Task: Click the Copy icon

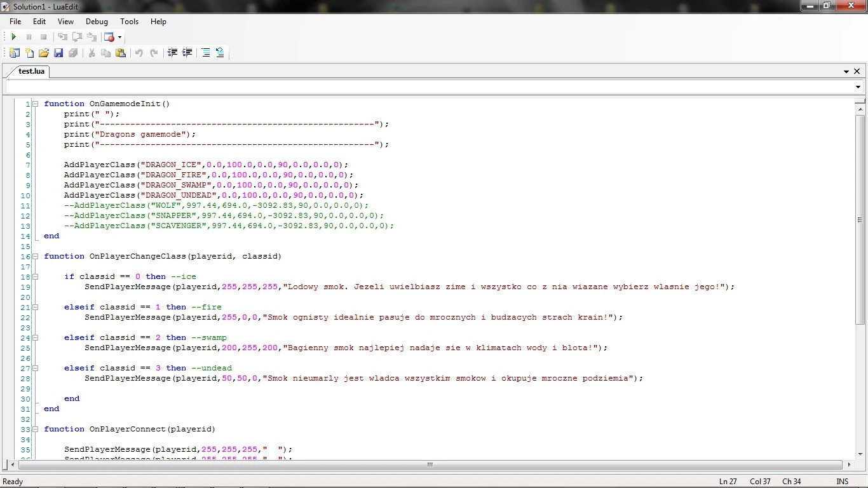Action: point(106,53)
